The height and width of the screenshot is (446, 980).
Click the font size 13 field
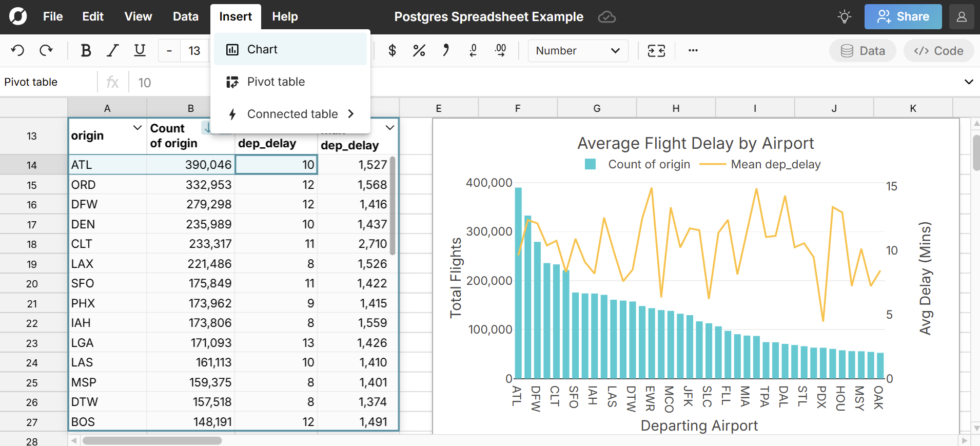pos(194,51)
